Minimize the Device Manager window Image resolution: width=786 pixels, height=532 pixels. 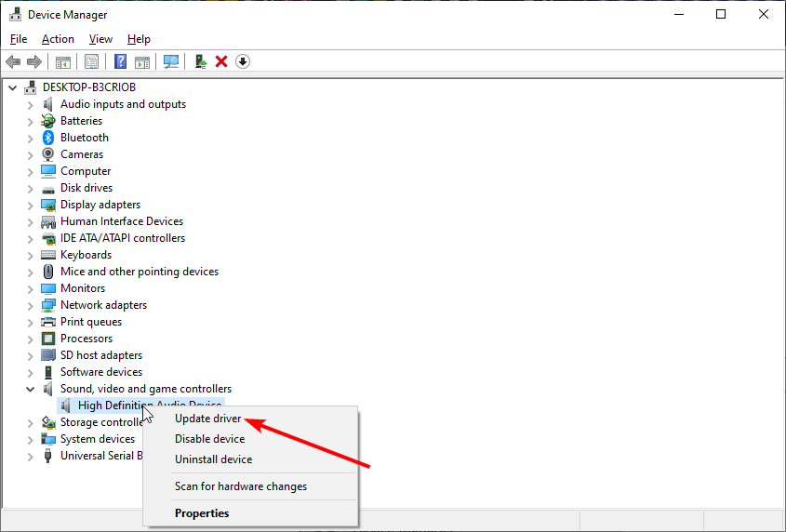tap(679, 14)
